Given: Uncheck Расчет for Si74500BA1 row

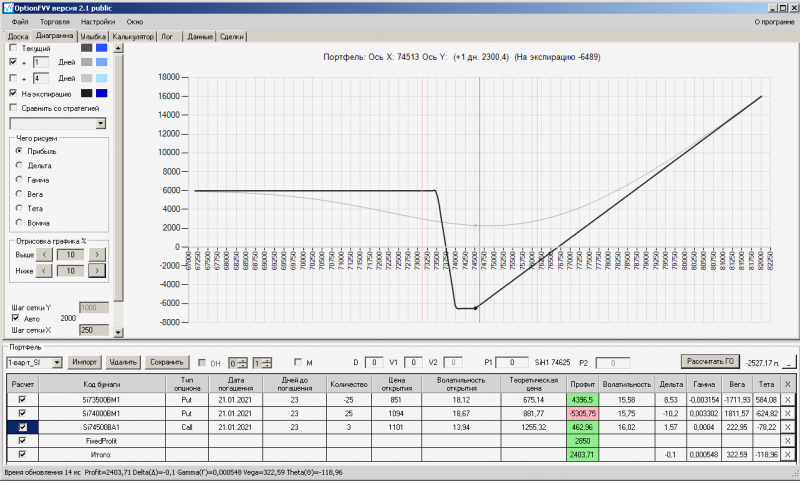Looking at the screenshot, I should coord(22,427).
